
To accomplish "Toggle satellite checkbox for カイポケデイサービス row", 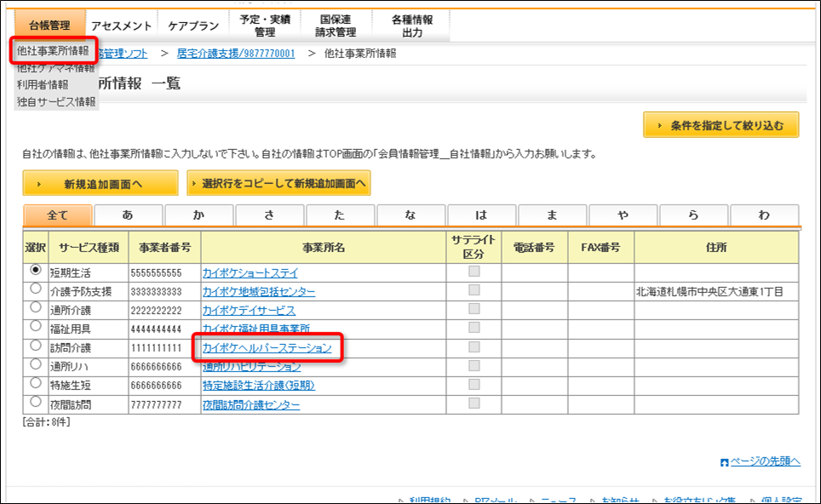I will (474, 309).
